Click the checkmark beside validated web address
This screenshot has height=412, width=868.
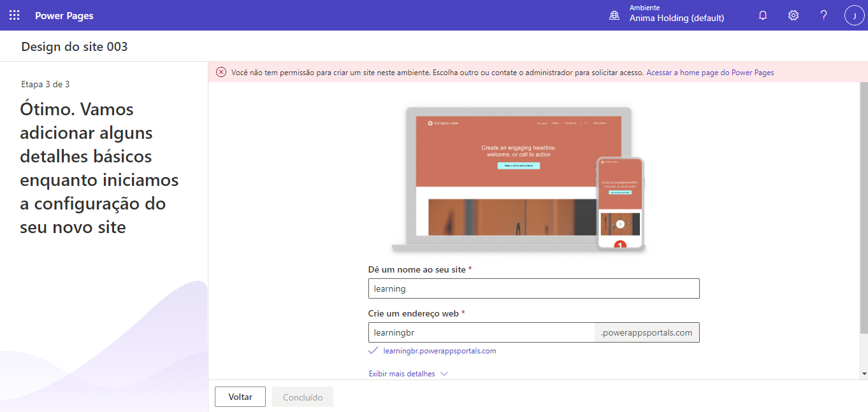click(x=373, y=351)
